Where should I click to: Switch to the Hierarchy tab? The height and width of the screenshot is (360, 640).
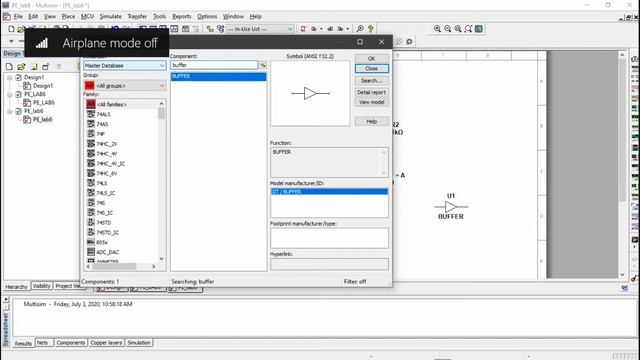(x=16, y=287)
